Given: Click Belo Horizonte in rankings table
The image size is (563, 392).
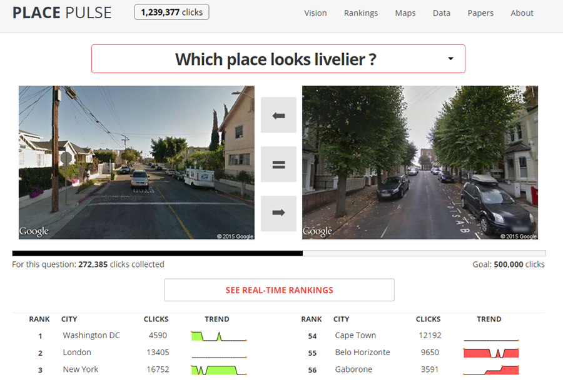Looking at the screenshot, I should (362, 353).
